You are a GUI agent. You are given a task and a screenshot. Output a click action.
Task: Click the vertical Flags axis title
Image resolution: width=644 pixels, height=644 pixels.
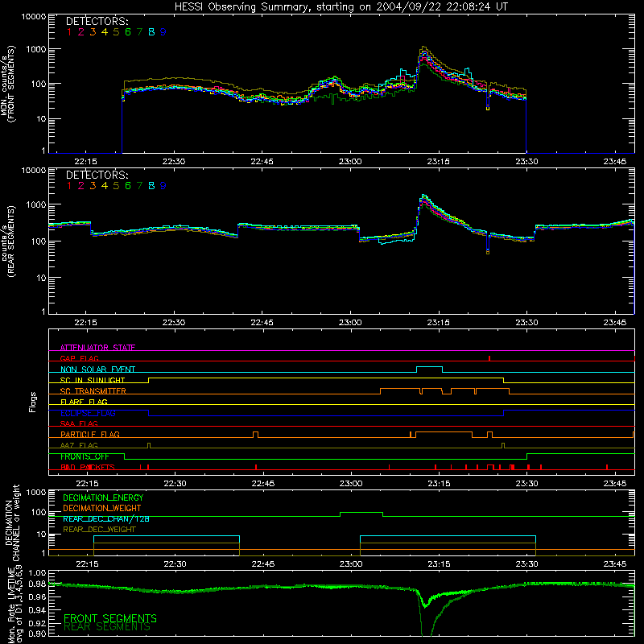32,402
